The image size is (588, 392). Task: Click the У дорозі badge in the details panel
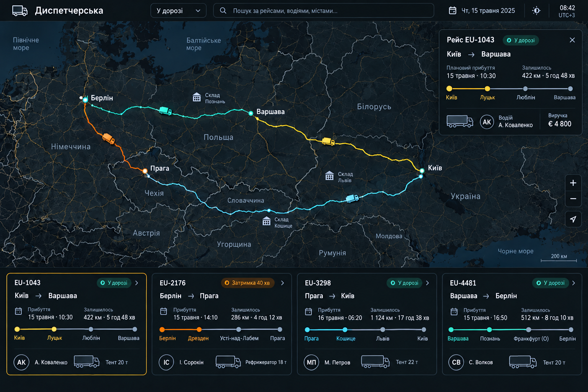(521, 40)
